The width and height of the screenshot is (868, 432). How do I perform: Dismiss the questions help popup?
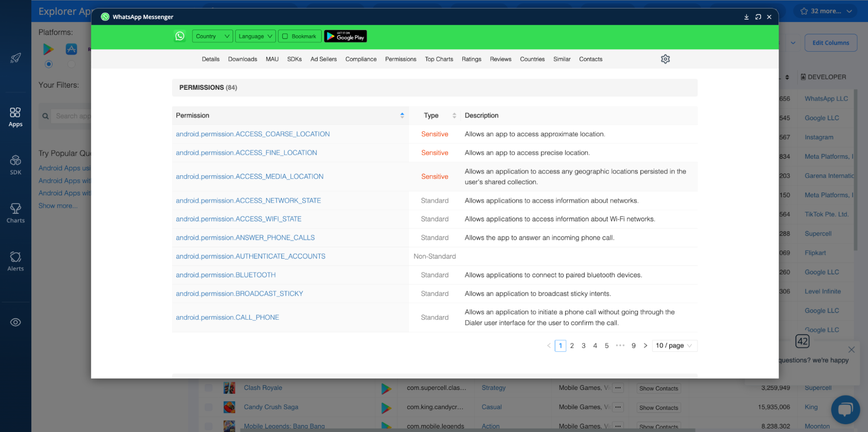point(851,350)
